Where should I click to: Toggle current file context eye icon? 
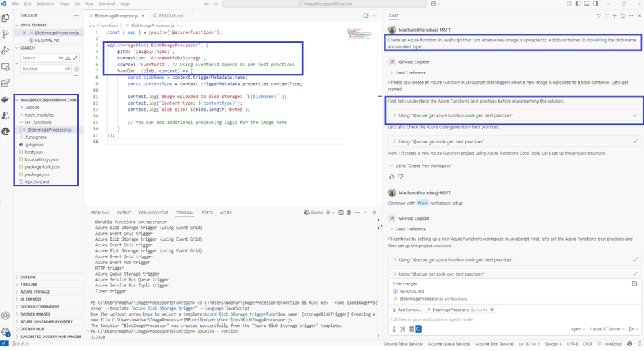tap(492, 310)
